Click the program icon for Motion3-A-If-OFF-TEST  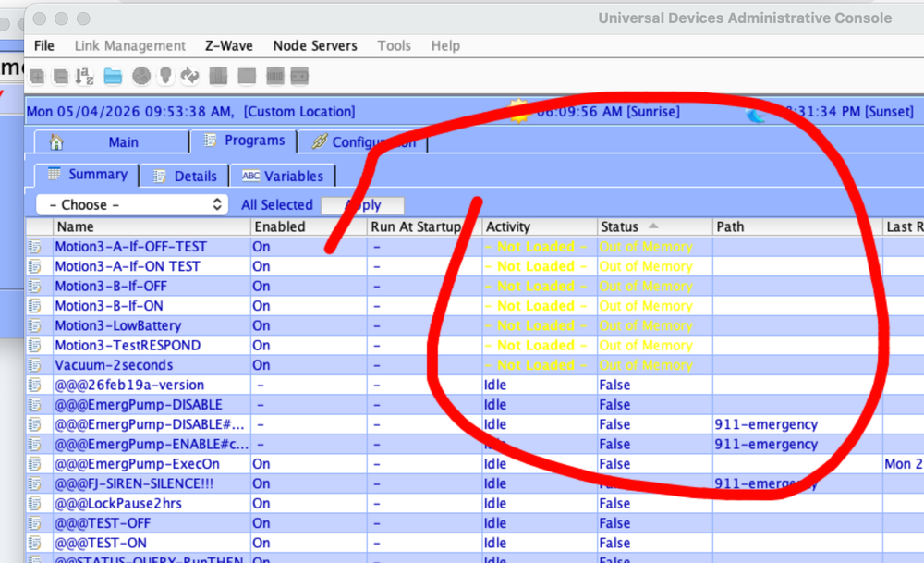(35, 247)
